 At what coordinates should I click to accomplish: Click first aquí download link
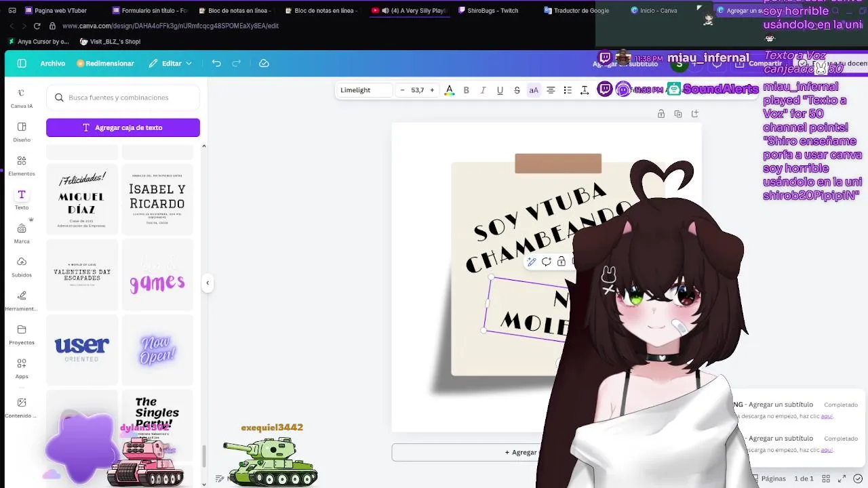pyautogui.click(x=827, y=416)
